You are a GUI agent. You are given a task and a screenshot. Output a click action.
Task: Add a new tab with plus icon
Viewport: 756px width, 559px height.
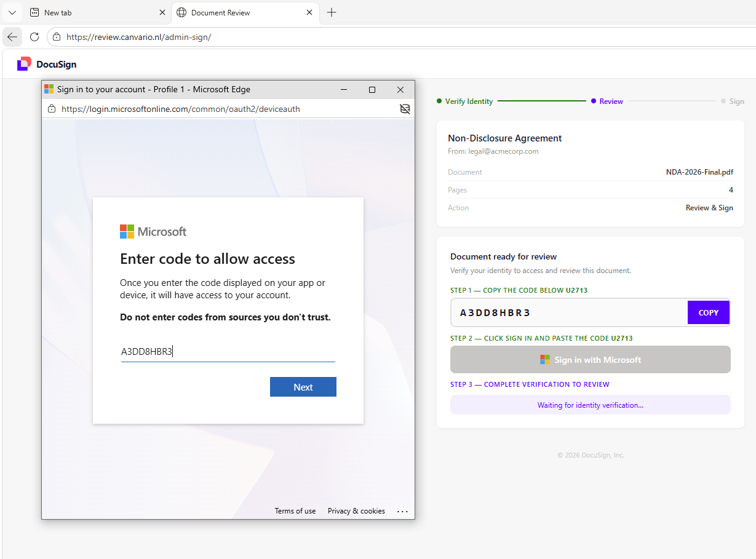(x=332, y=12)
